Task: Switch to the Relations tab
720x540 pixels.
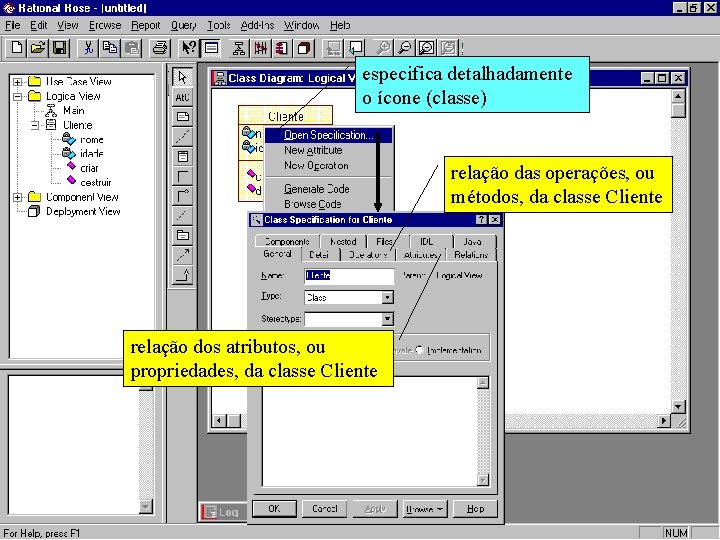Action: [x=471, y=254]
